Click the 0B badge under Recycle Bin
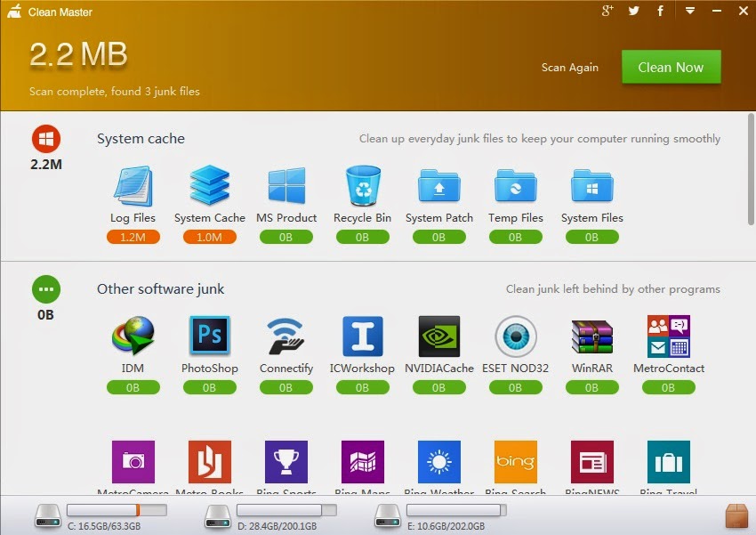The width and height of the screenshot is (756, 535). 363,237
